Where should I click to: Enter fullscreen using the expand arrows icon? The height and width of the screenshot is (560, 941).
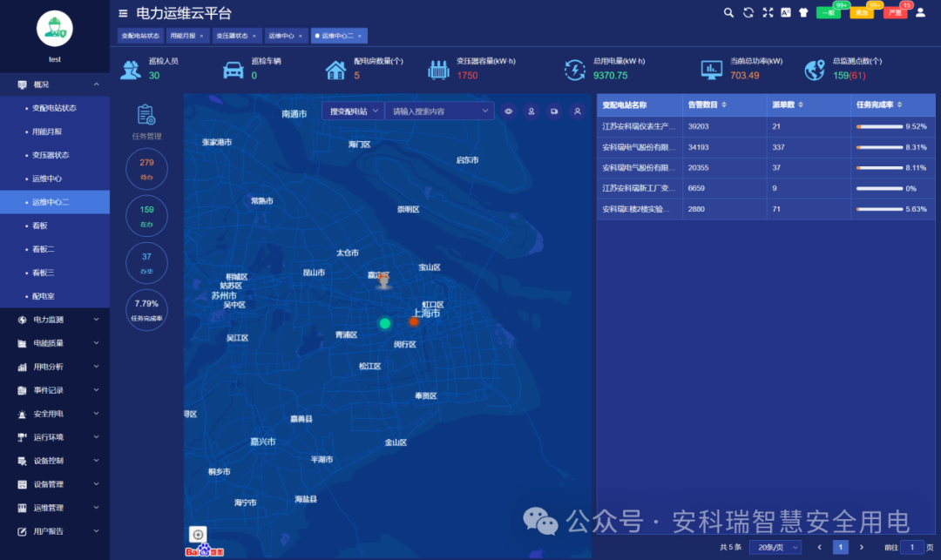(x=769, y=13)
